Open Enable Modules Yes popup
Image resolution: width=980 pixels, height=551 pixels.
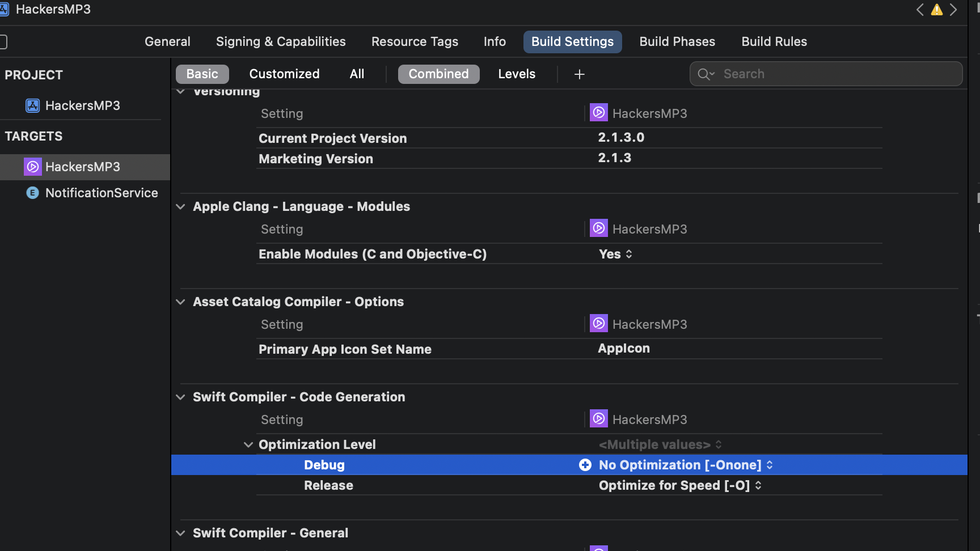point(615,255)
